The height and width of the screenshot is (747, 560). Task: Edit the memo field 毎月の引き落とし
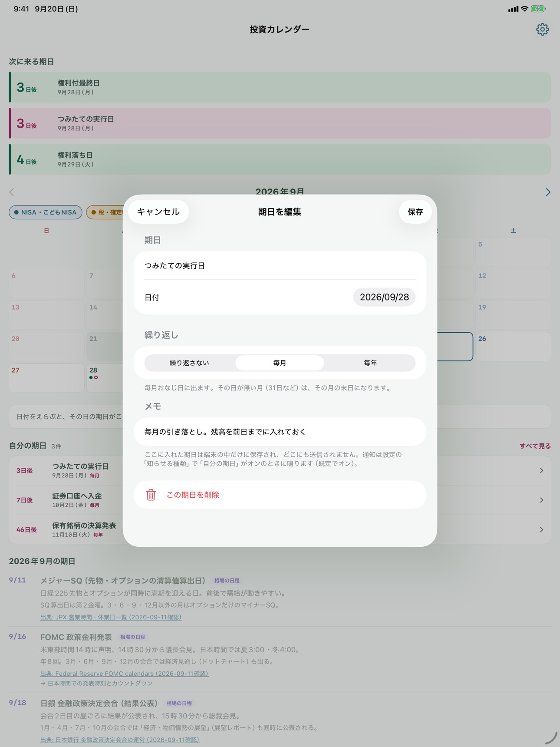(x=280, y=432)
